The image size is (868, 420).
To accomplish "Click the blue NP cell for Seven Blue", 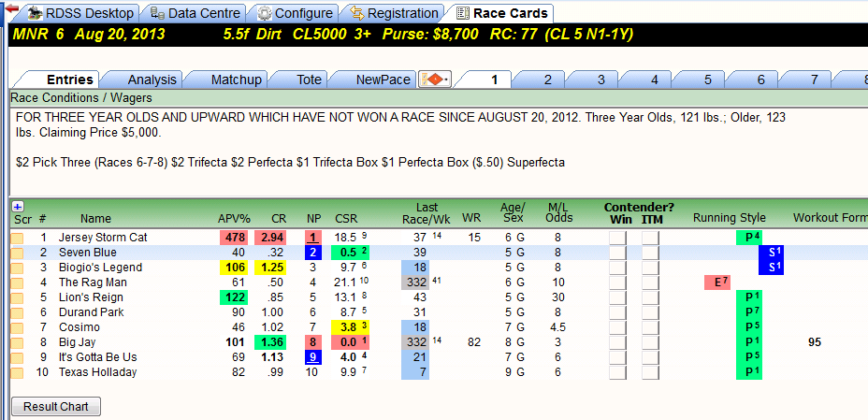I will [x=313, y=253].
